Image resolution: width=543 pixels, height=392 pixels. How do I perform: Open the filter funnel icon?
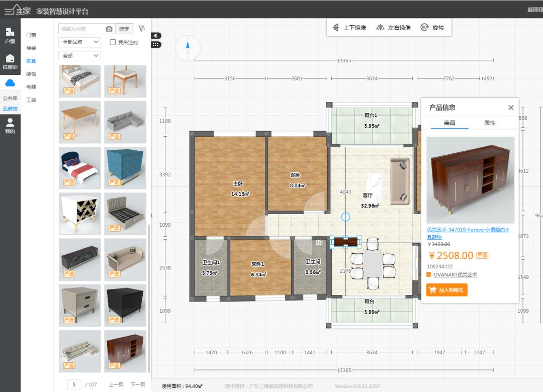[142, 29]
